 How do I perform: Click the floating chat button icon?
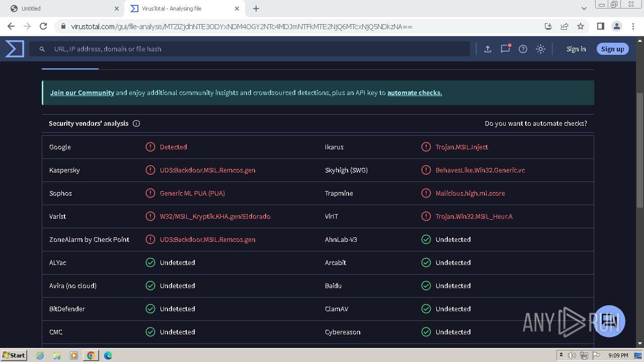pyautogui.click(x=609, y=321)
